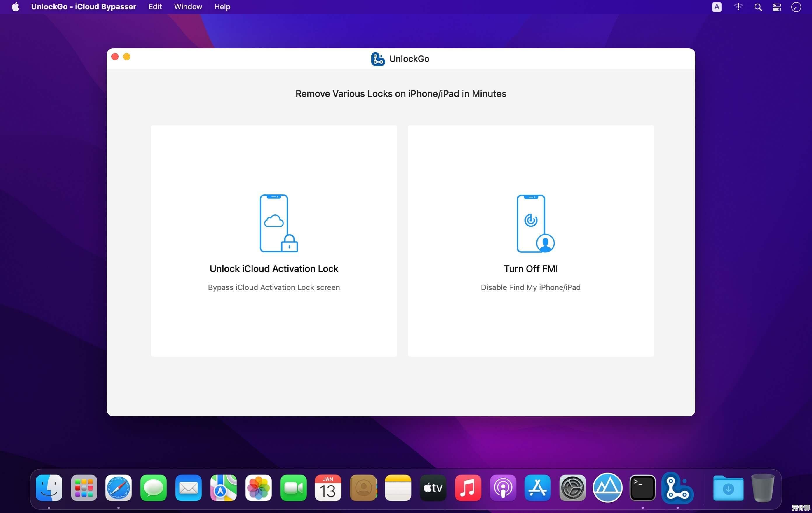Open Calendar showing JAN 13
Image resolution: width=812 pixels, height=513 pixels.
pos(328,488)
